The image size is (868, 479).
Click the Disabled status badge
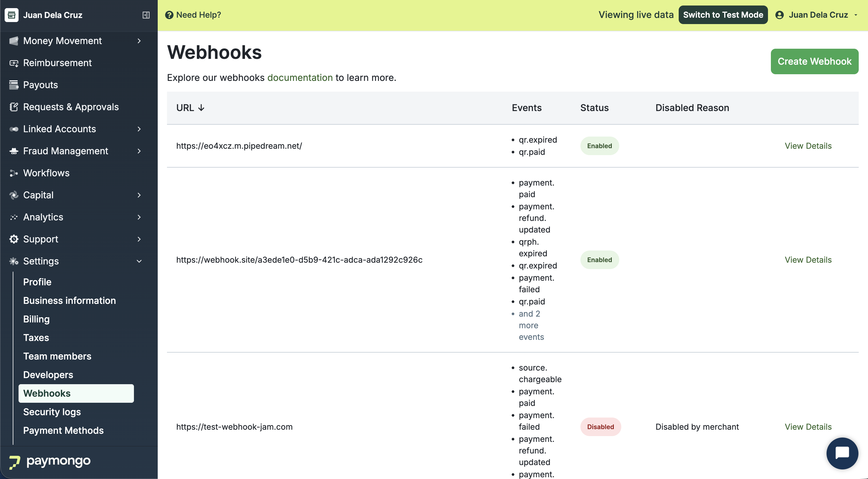pyautogui.click(x=600, y=427)
